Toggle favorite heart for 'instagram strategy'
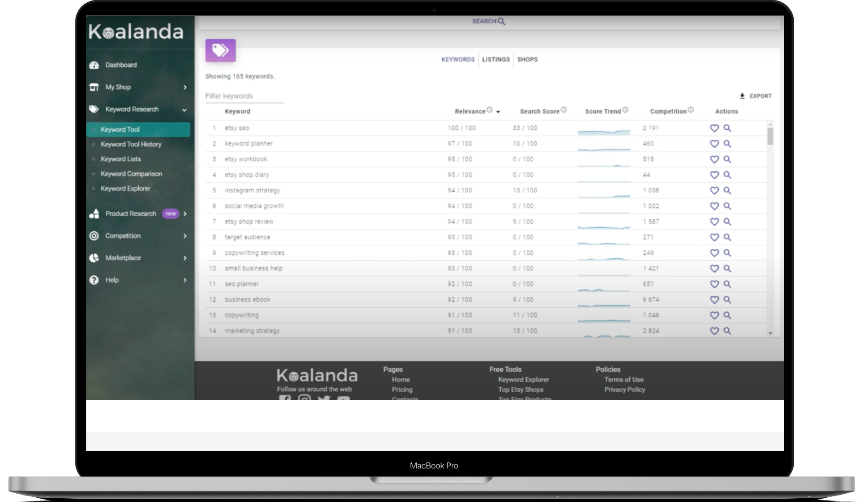The height and width of the screenshot is (504, 863). 714,190
